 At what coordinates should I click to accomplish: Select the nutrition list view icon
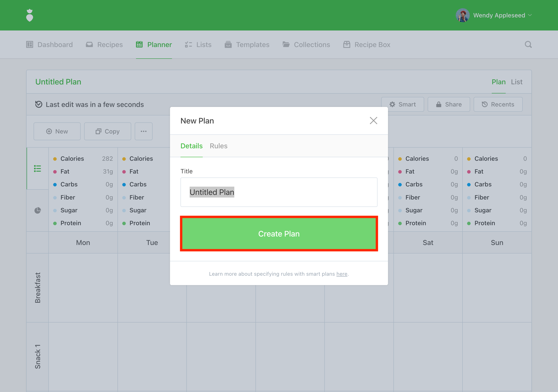click(x=37, y=168)
